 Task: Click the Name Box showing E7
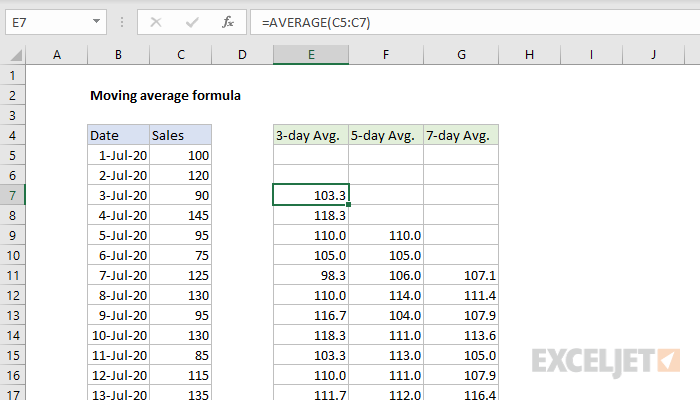point(56,22)
